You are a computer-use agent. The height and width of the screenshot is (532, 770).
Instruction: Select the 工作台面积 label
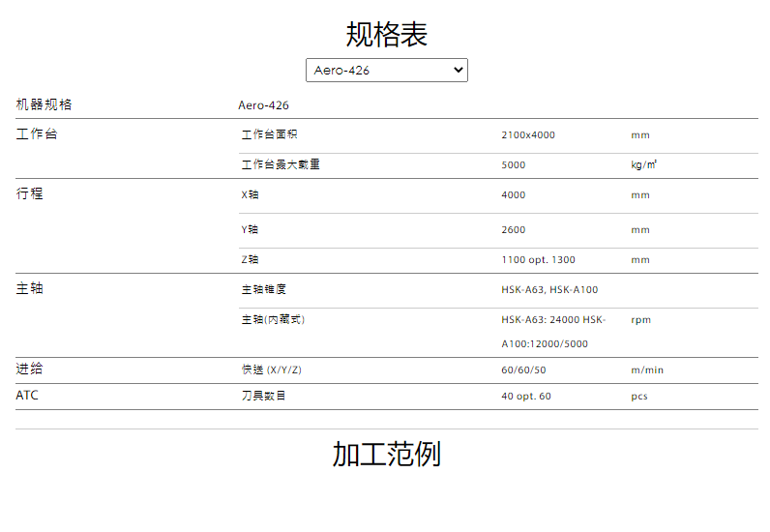point(269,134)
